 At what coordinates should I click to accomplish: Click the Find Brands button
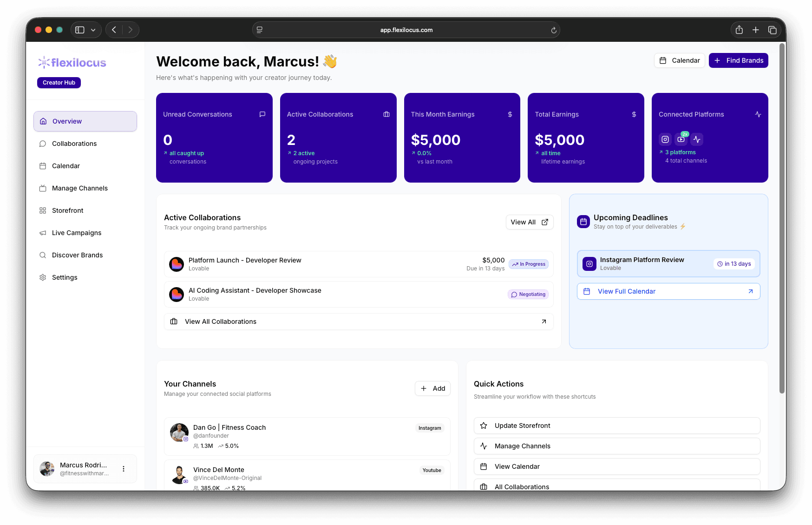(738, 60)
